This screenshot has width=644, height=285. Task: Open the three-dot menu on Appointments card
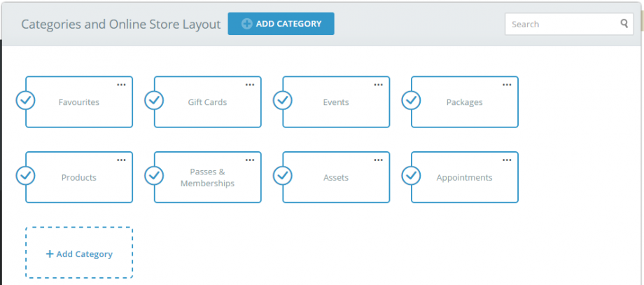point(507,160)
